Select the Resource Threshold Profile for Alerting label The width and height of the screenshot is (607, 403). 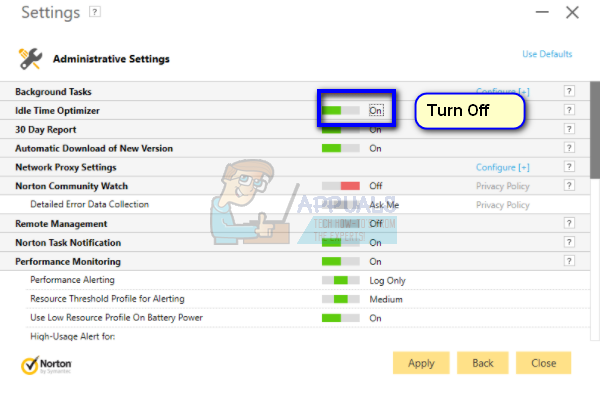(107, 299)
